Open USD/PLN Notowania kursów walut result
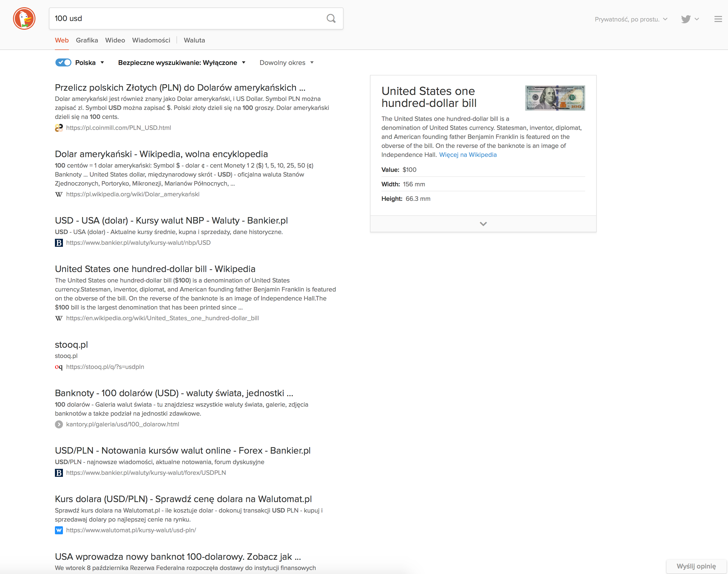This screenshot has height=574, width=728. [x=183, y=451]
